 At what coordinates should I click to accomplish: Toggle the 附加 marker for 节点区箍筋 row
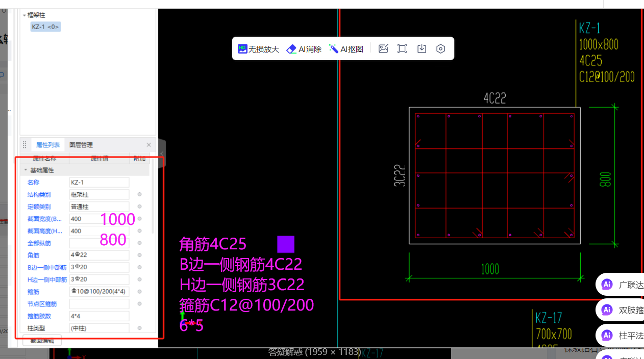pos(139,304)
